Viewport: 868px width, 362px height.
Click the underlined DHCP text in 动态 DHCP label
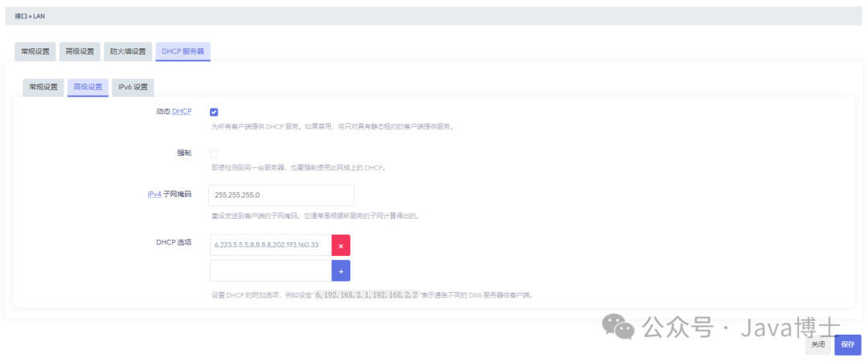pos(182,112)
